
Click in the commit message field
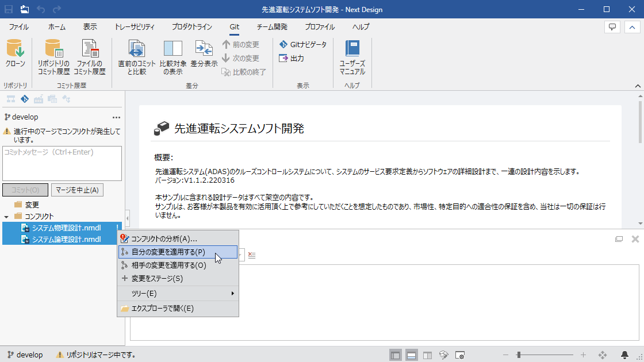(x=62, y=163)
